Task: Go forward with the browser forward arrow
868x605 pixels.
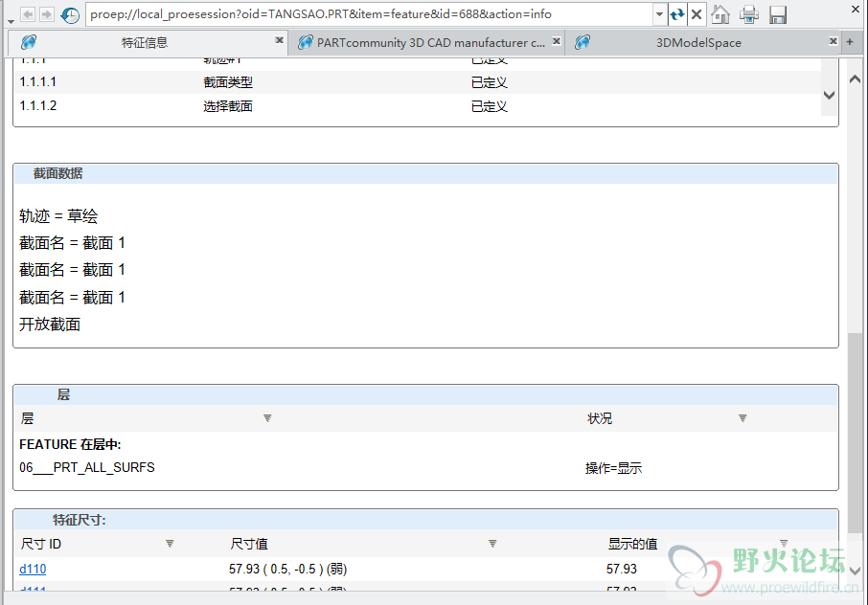Action: 47,14
